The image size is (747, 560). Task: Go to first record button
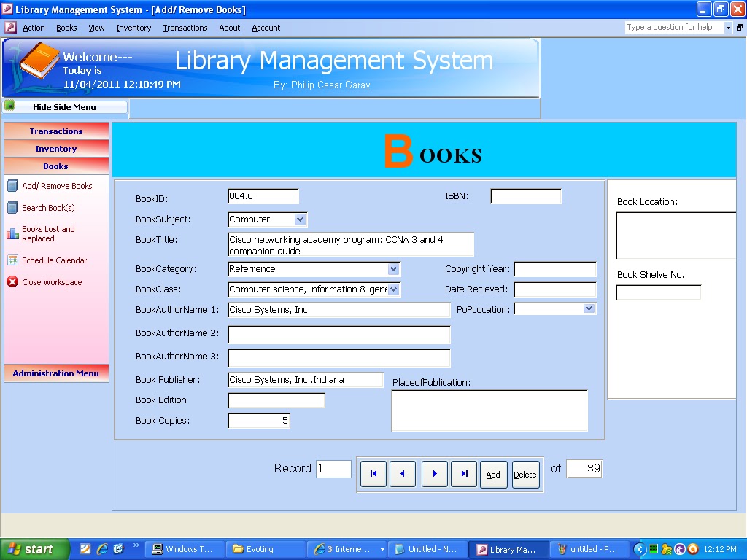(x=373, y=474)
